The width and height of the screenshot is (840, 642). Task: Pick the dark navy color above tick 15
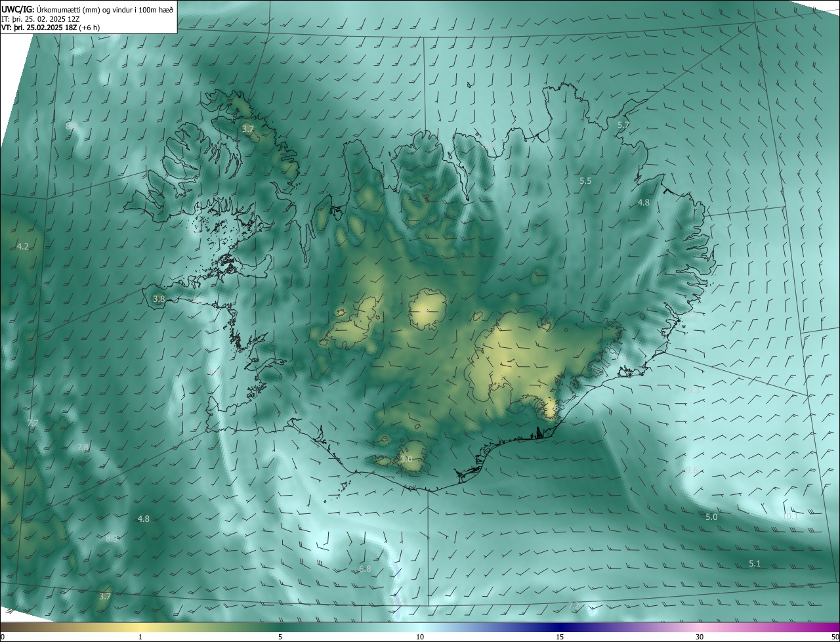pyautogui.click(x=560, y=628)
